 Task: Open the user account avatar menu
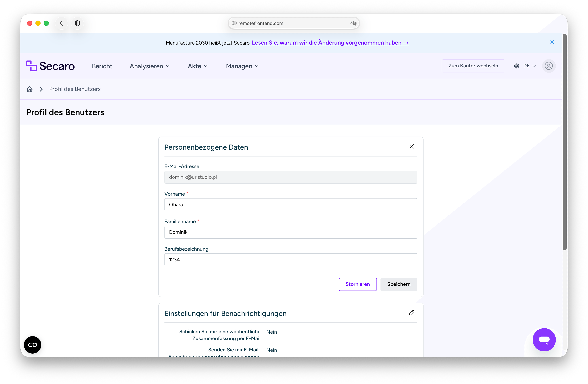click(x=549, y=66)
